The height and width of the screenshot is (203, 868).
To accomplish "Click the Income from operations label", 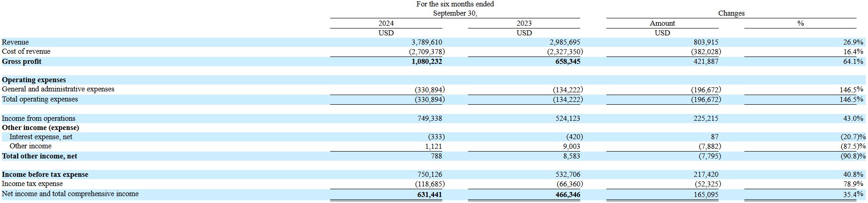I will [39, 118].
